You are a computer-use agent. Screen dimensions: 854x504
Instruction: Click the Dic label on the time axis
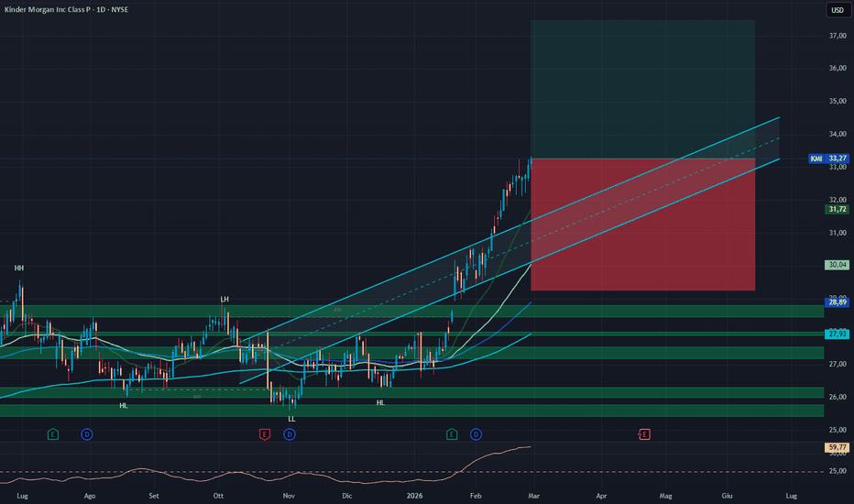pyautogui.click(x=347, y=496)
